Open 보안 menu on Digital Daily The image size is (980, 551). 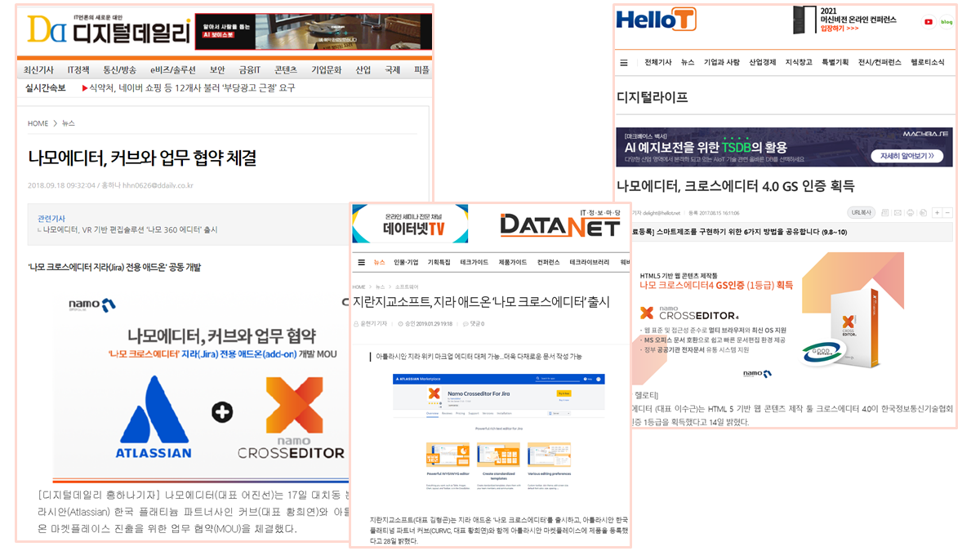[x=216, y=70]
